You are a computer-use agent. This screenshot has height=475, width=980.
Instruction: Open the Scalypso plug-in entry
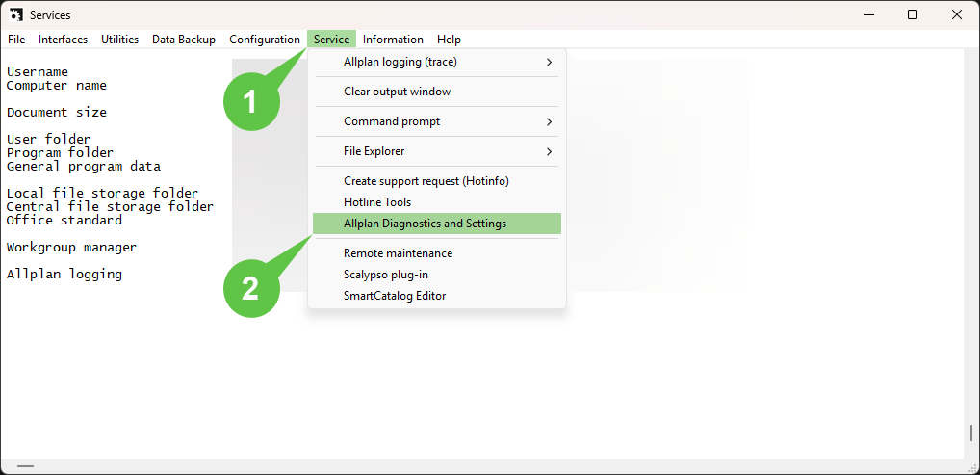click(437, 274)
